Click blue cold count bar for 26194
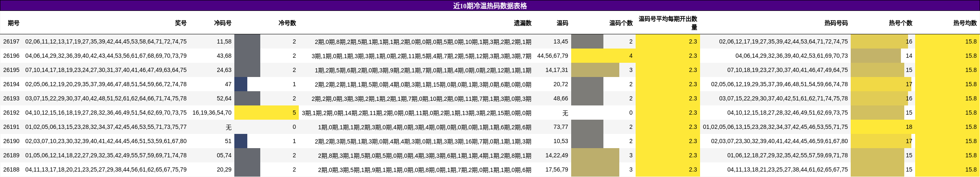The width and height of the screenshot is (980, 177). click(x=241, y=84)
